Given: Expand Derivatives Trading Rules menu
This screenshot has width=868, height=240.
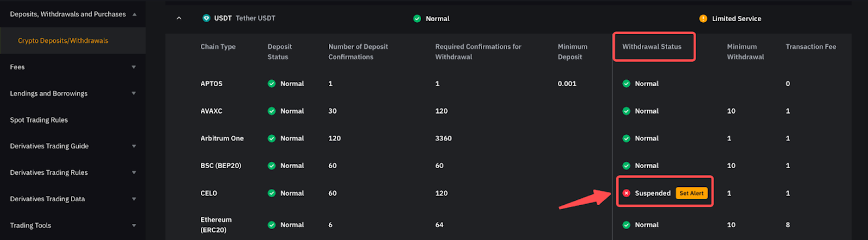Looking at the screenshot, I should point(133,173).
